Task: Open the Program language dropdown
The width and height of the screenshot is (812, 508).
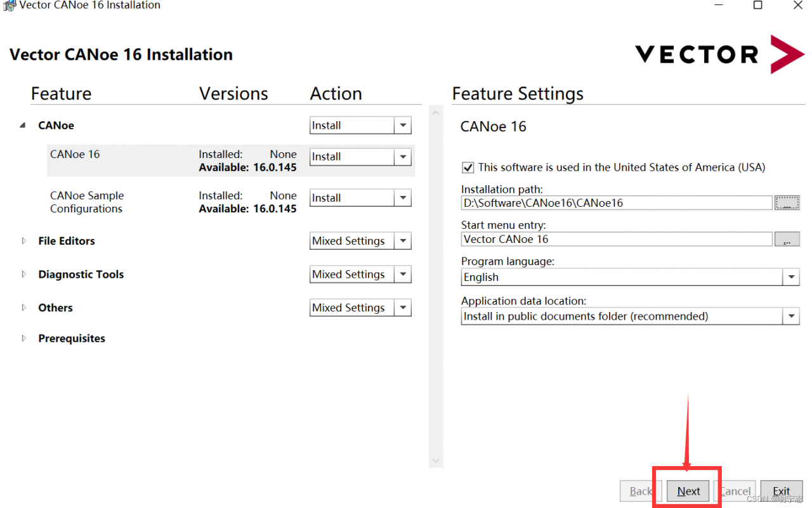Action: (x=791, y=277)
